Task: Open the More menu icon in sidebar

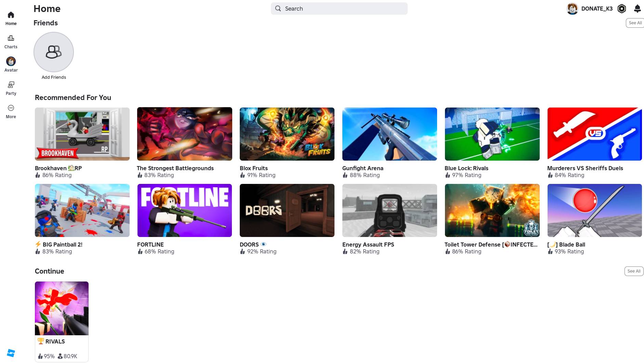Action: tap(11, 108)
